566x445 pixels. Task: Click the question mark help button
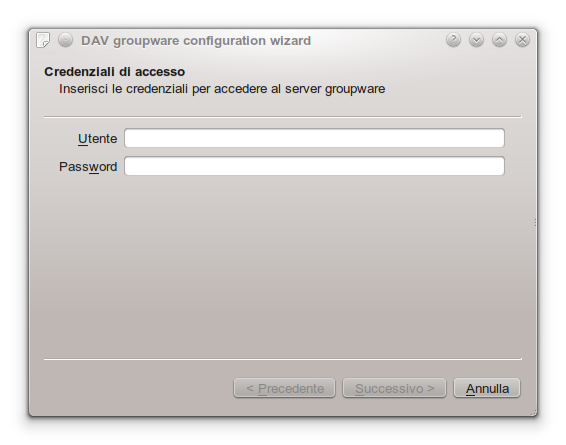[453, 40]
